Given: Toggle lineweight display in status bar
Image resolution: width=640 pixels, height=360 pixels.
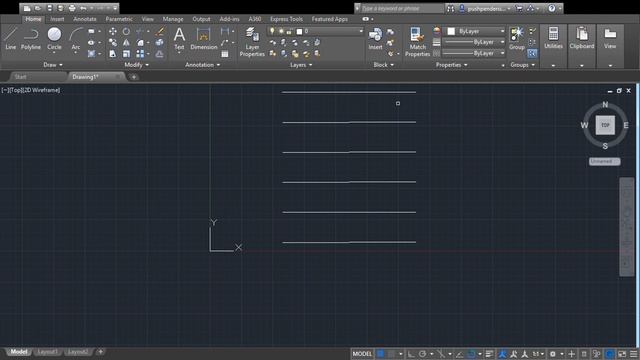Looking at the screenshot, I should click(489, 354).
